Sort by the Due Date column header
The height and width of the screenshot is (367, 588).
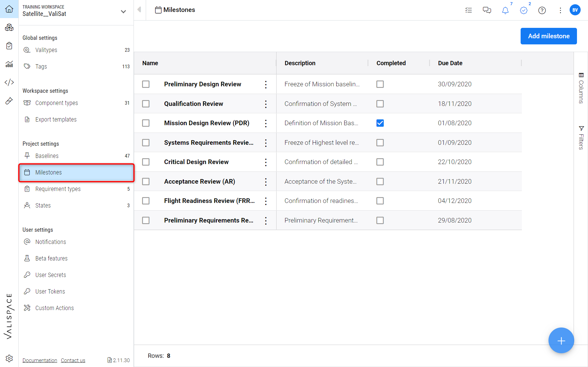[x=450, y=63]
